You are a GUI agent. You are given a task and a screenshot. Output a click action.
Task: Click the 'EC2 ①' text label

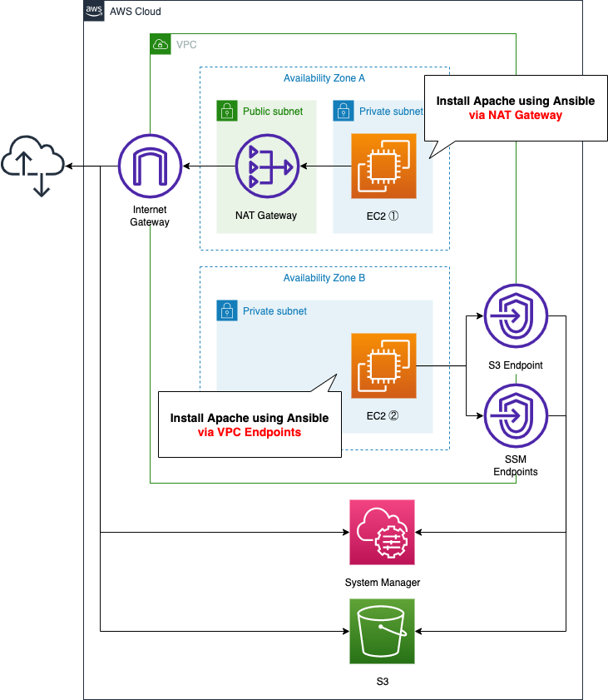click(x=383, y=216)
